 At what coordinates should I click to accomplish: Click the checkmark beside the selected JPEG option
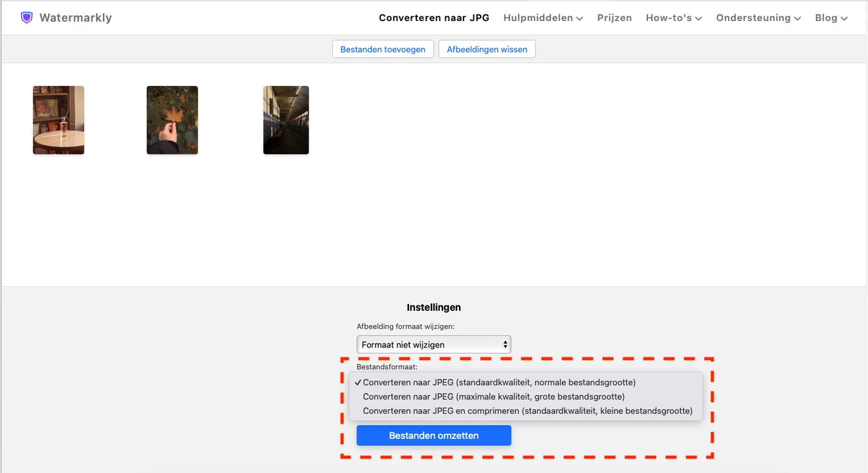pos(358,382)
